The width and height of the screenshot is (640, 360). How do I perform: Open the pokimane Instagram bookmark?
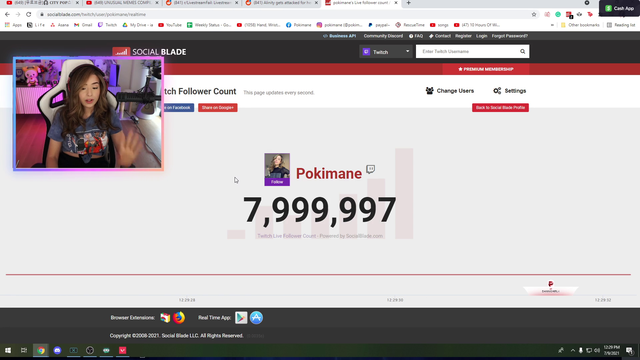click(340, 25)
